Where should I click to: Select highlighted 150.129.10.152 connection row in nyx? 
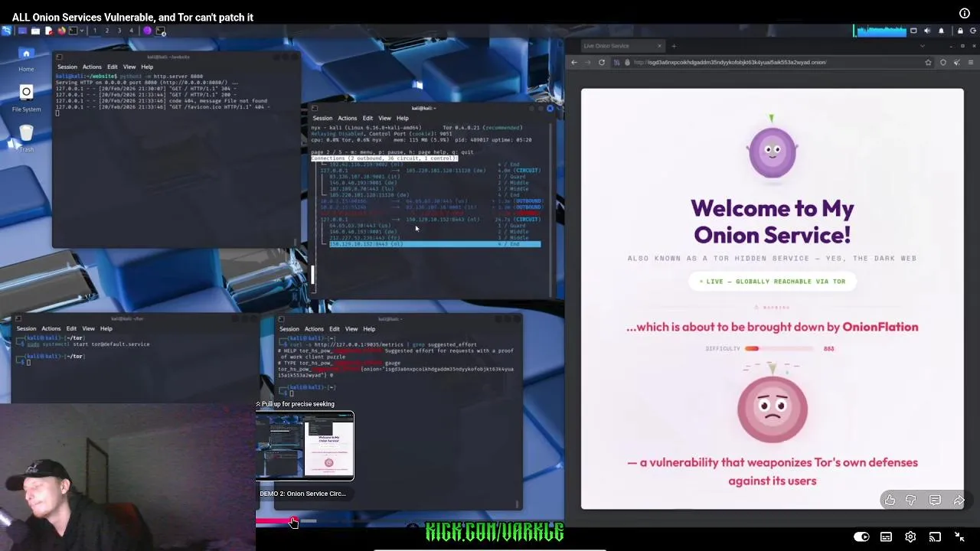435,244
